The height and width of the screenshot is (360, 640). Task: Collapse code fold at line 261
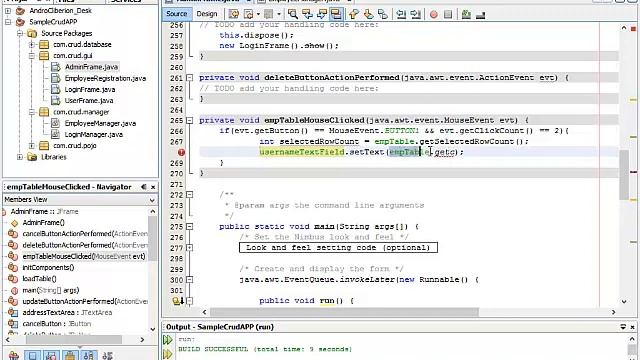(x=189, y=78)
